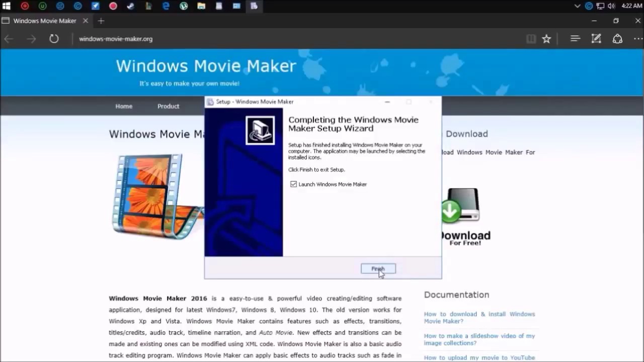
Task: Click the Setup title bar app icon
Action: [210, 102]
